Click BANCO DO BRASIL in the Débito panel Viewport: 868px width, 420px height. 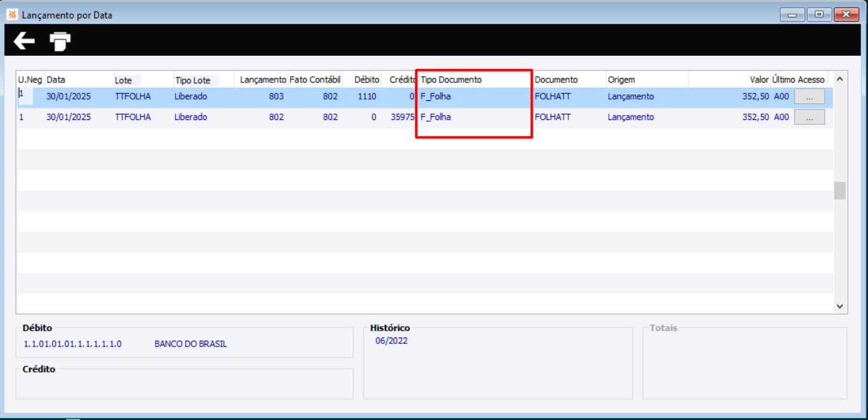[190, 344]
